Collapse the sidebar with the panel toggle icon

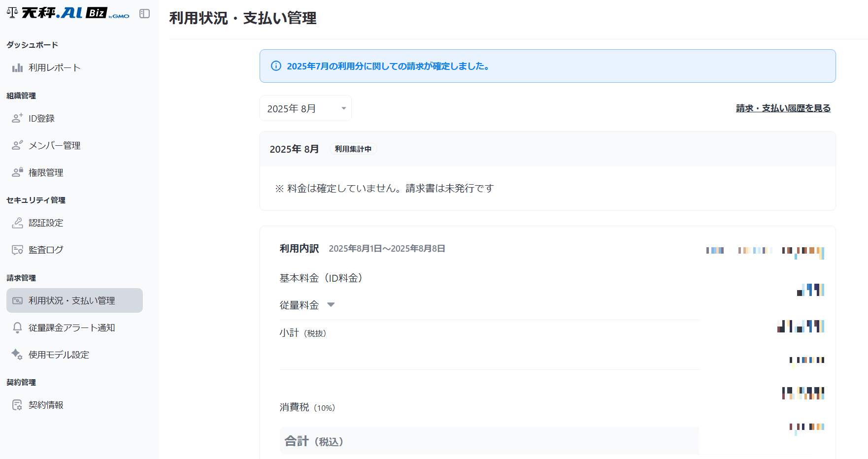coord(144,14)
